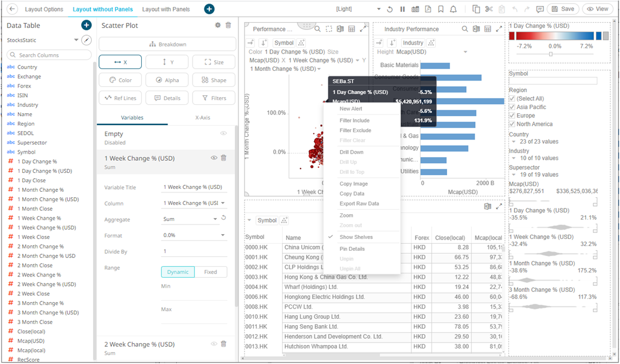
Task: Open the Scatter Plot settings gear
Action: pyautogui.click(x=218, y=25)
